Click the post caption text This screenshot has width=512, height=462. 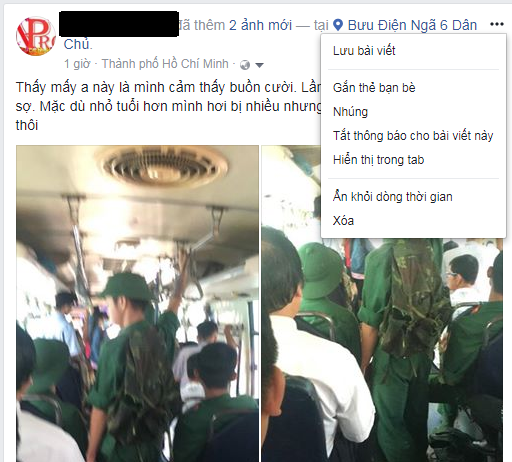click(x=168, y=106)
